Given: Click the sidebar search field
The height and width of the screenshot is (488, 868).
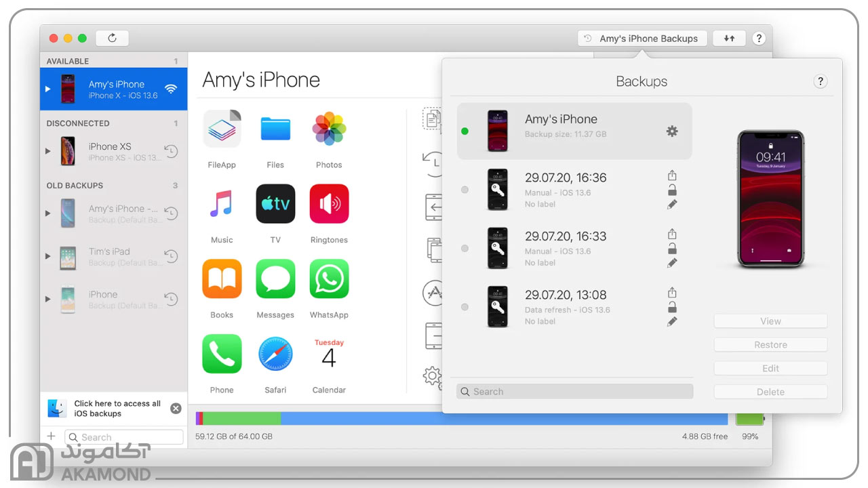Looking at the screenshot, I should (123, 437).
